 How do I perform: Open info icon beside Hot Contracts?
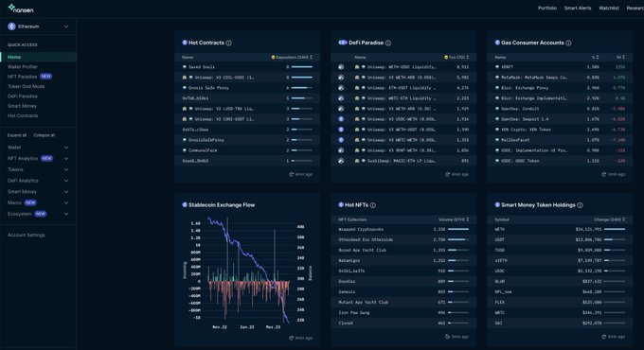[229, 43]
